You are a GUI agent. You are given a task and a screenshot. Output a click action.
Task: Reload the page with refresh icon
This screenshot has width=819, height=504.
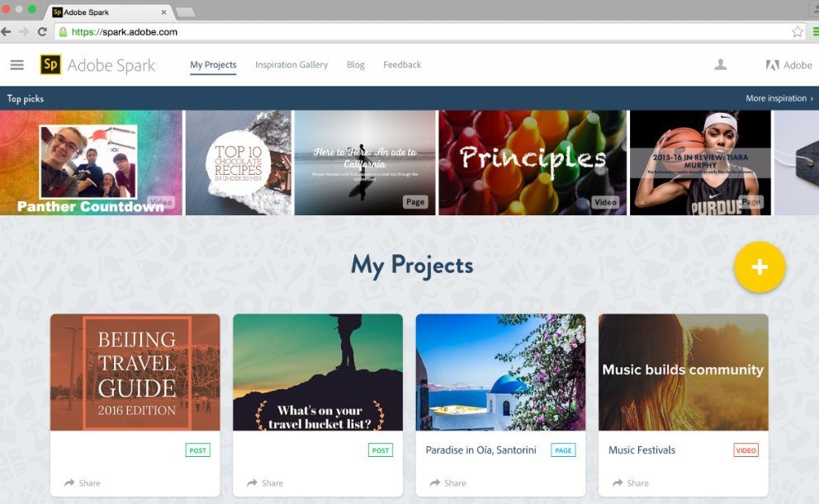42,32
